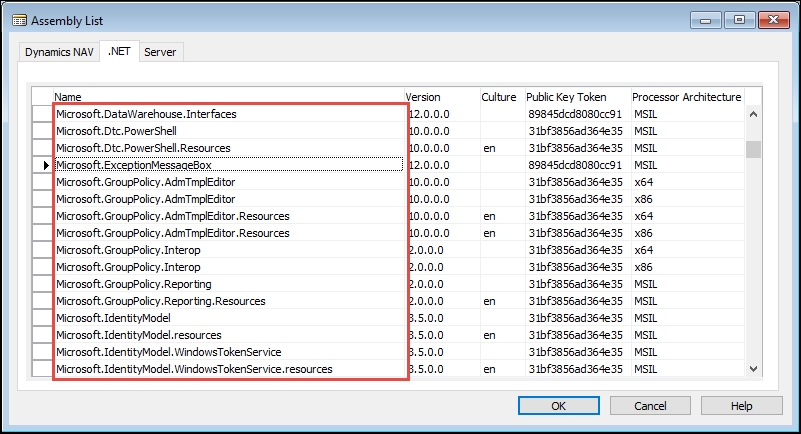Select Microsoft.DataWarehouse.Interfaces assembly name
The height and width of the screenshot is (434, 801).
click(229, 114)
